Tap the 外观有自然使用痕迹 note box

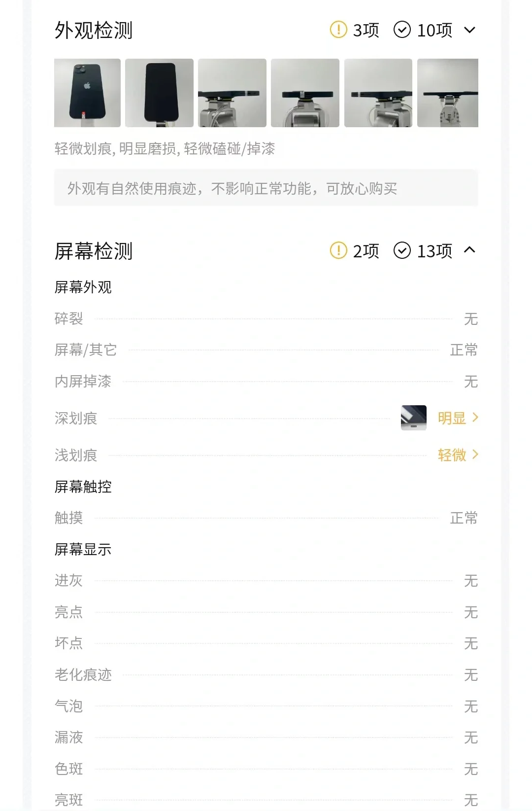(266, 188)
